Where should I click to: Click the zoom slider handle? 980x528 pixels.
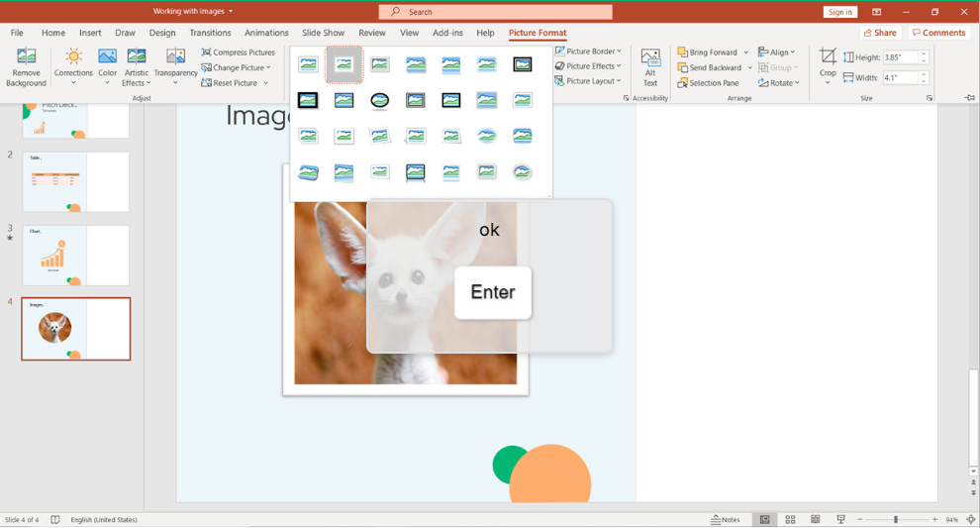[896, 520]
